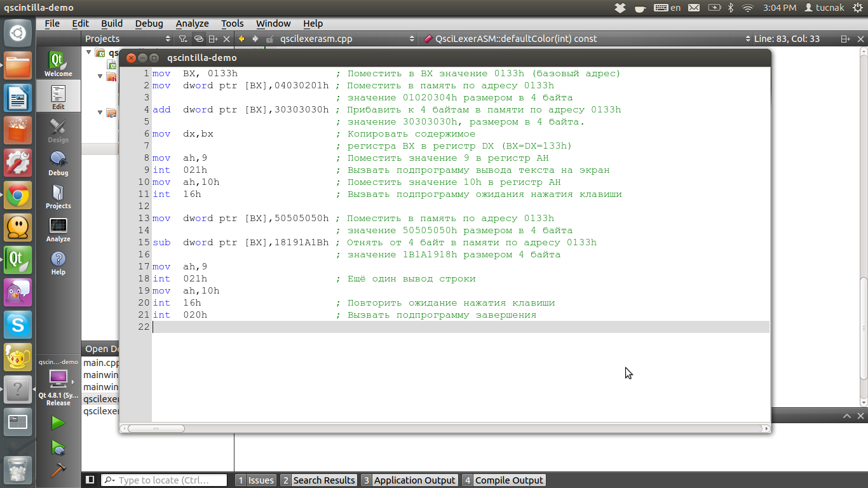Image resolution: width=868 pixels, height=488 pixels.
Task: Toggle synchronize with editor link icon
Action: click(198, 39)
